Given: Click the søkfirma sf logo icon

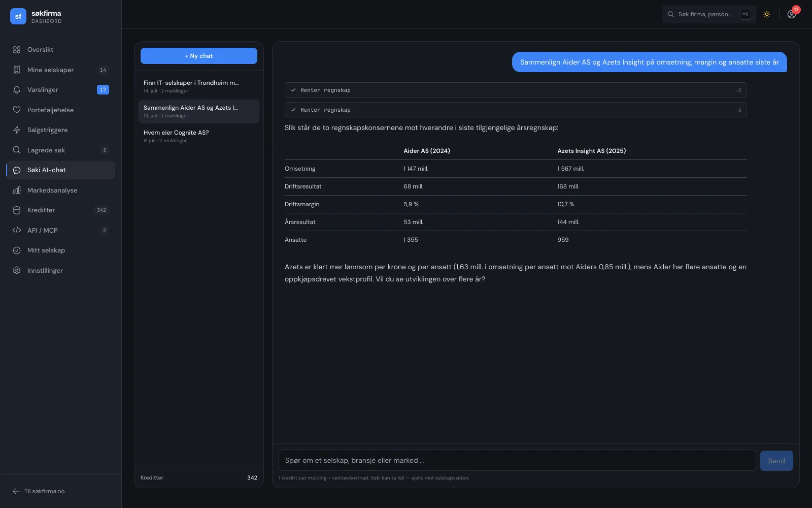Looking at the screenshot, I should pyautogui.click(x=18, y=16).
